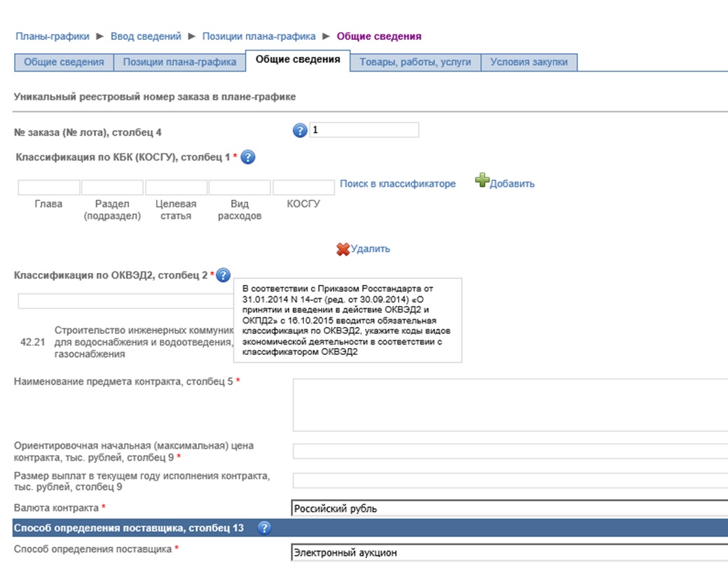The image size is (728, 565).
Task: Open the Условия закупки tab
Action: click(529, 62)
